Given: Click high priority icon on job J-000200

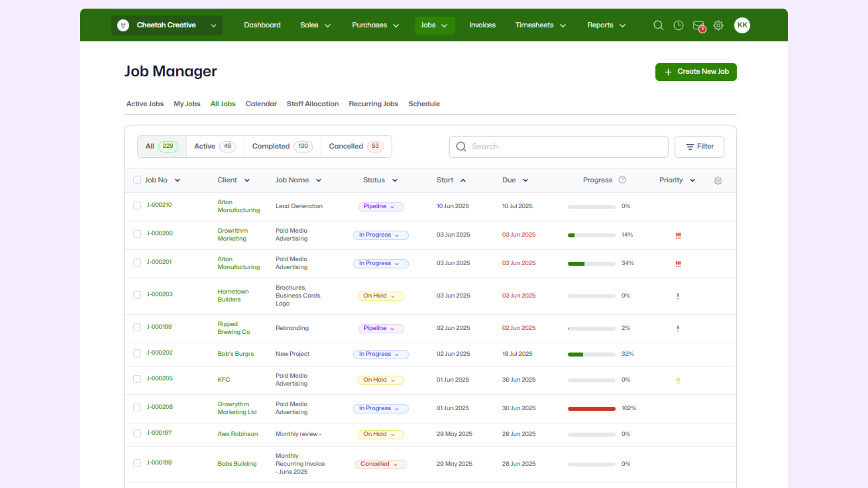Looking at the screenshot, I should coord(678,235).
